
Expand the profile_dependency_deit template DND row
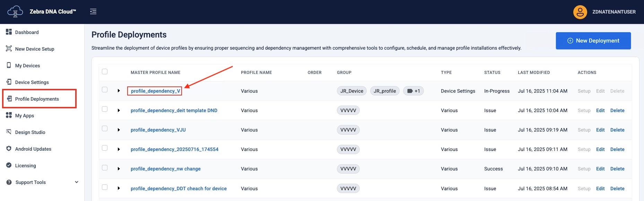[x=119, y=110]
